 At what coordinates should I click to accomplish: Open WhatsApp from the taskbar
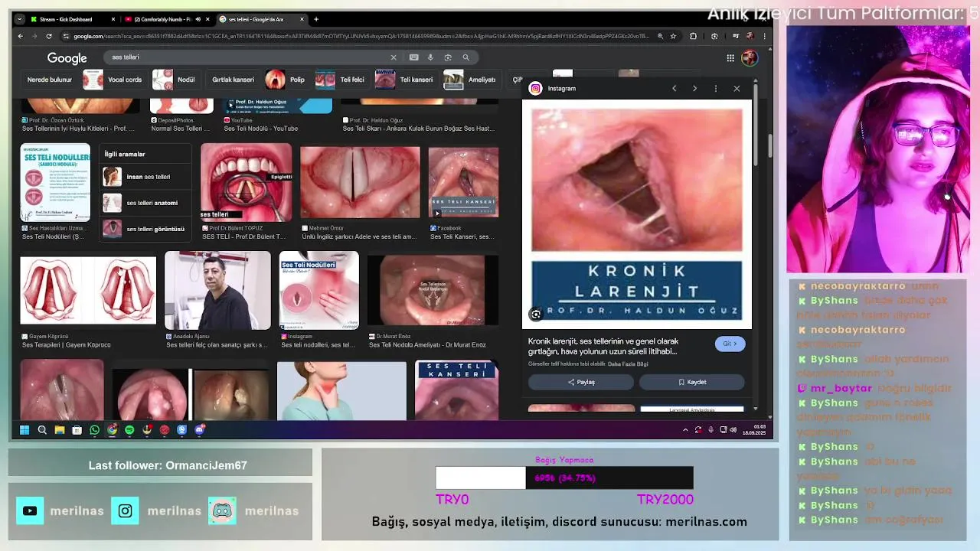coord(94,430)
